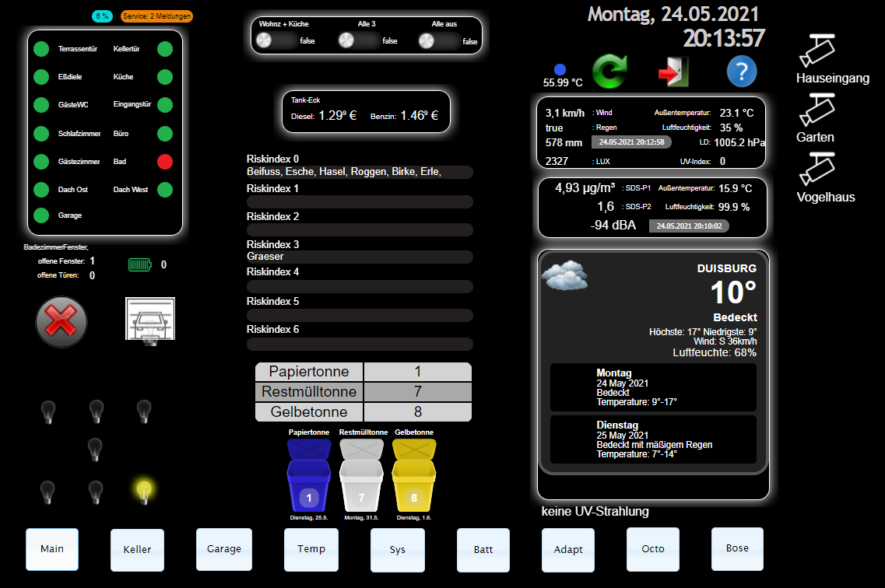Open the Vogelhaus camera icon
Viewport: 885px width, 588px height.
coord(817,169)
